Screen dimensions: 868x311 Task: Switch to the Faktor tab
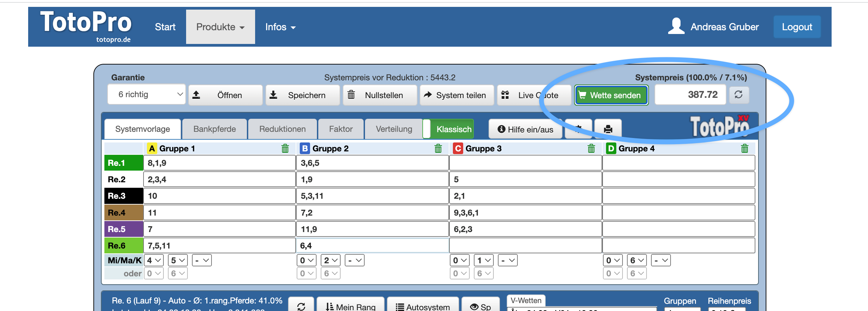[x=341, y=129]
